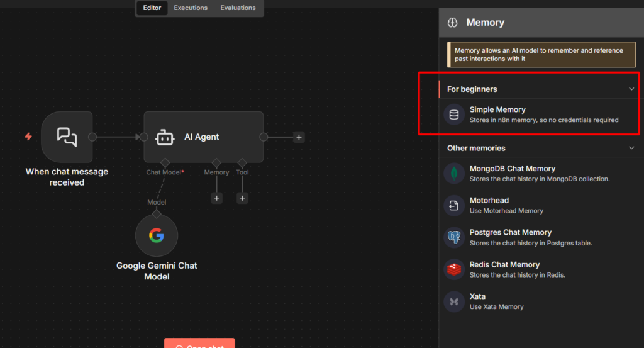Click the Postgres elephant icon

(x=454, y=237)
